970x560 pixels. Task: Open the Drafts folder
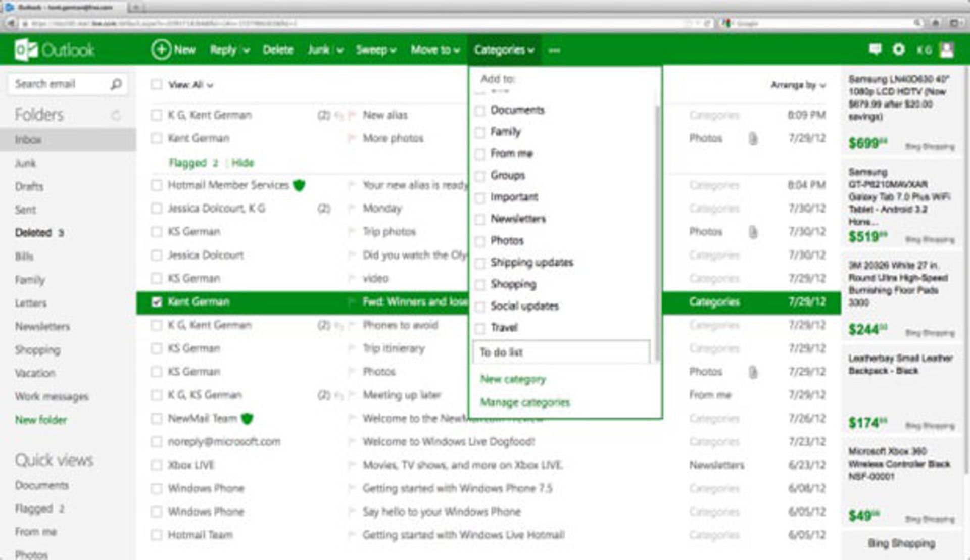[29, 186]
